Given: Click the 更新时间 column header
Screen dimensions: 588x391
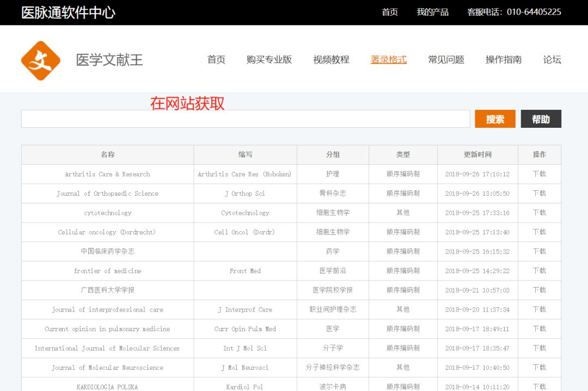Looking at the screenshot, I should (477, 154).
